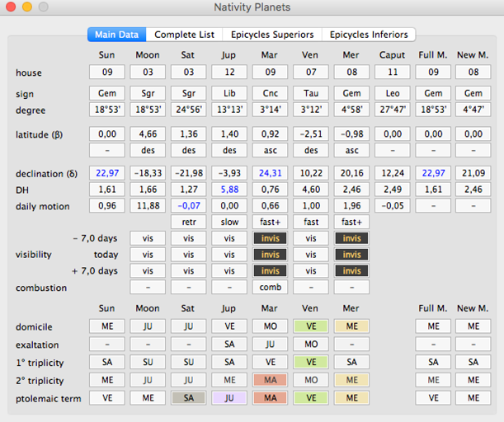
Task: Click the Saturn retr motion status cell
Action: (188, 222)
